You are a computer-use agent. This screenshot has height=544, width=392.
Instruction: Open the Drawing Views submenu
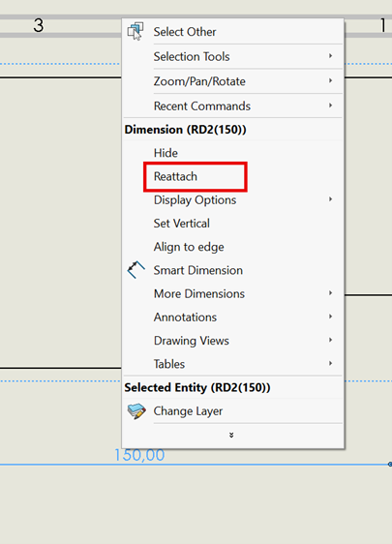tap(232, 341)
